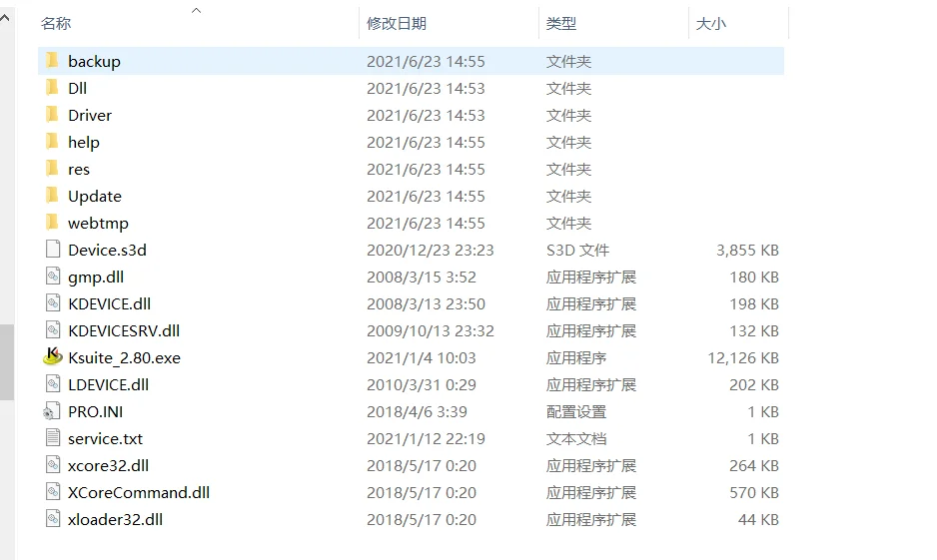The height and width of the screenshot is (560, 937).
Task: Click the Ksuite_2.80.exe application icon
Action: tap(53, 357)
